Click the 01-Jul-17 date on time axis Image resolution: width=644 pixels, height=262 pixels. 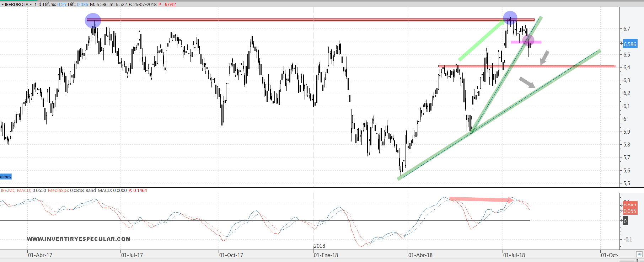coord(132,255)
